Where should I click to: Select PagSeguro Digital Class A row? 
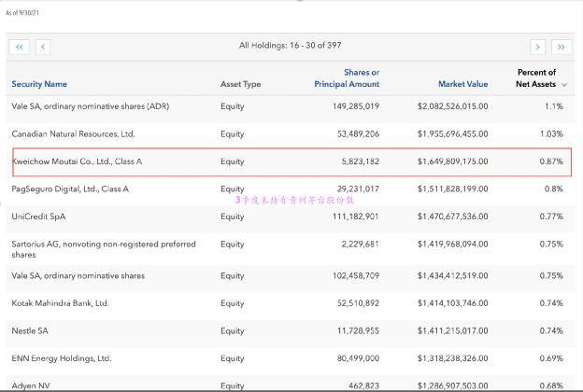tap(291, 189)
